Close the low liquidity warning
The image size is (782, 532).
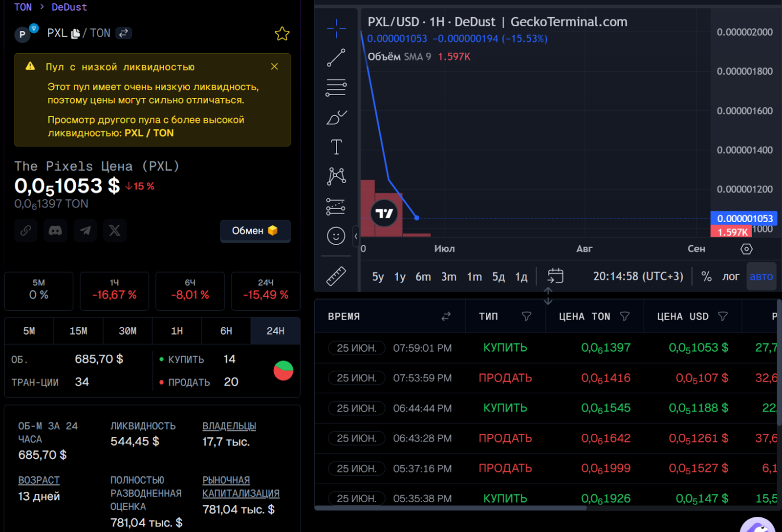pos(275,66)
